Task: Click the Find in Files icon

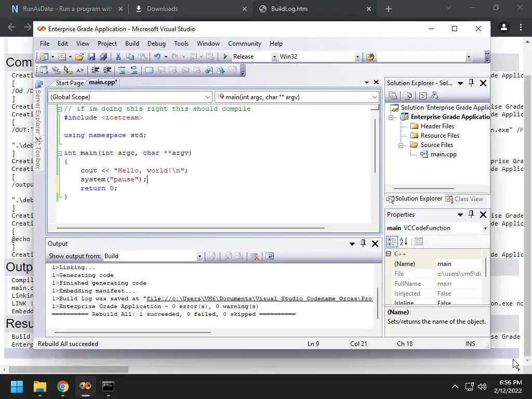Action: coord(370,57)
